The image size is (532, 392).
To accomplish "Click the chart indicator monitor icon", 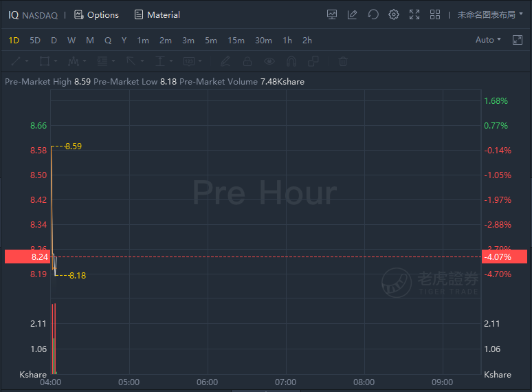I will pos(332,14).
